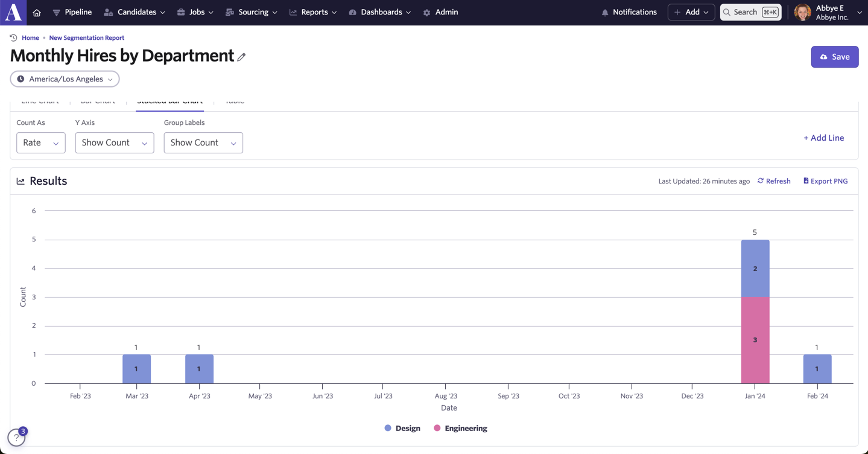The width and height of the screenshot is (868, 454).
Task: Open the Search box
Action: point(750,12)
